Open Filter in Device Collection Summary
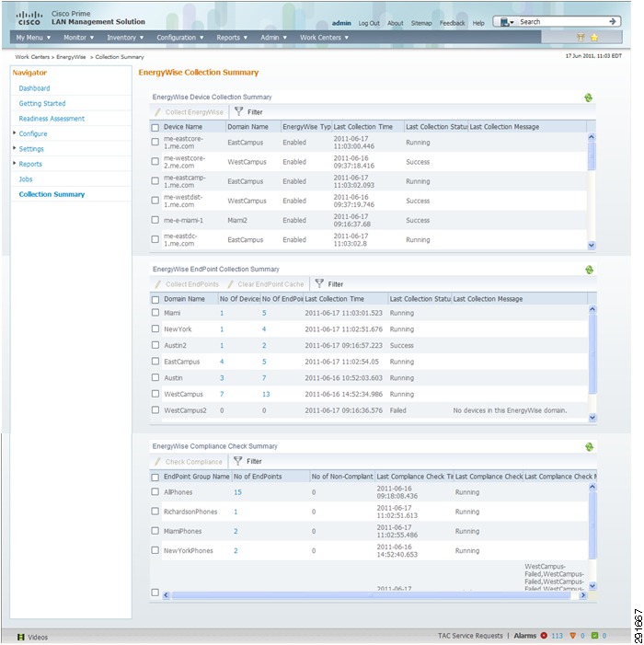Screen dimensions: 644x645 click(x=248, y=112)
